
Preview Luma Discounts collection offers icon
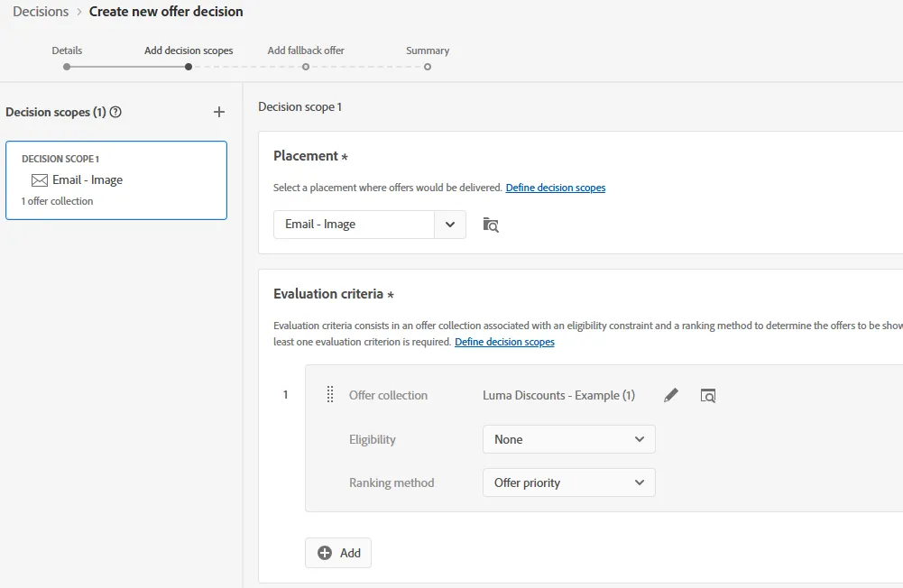(x=708, y=396)
